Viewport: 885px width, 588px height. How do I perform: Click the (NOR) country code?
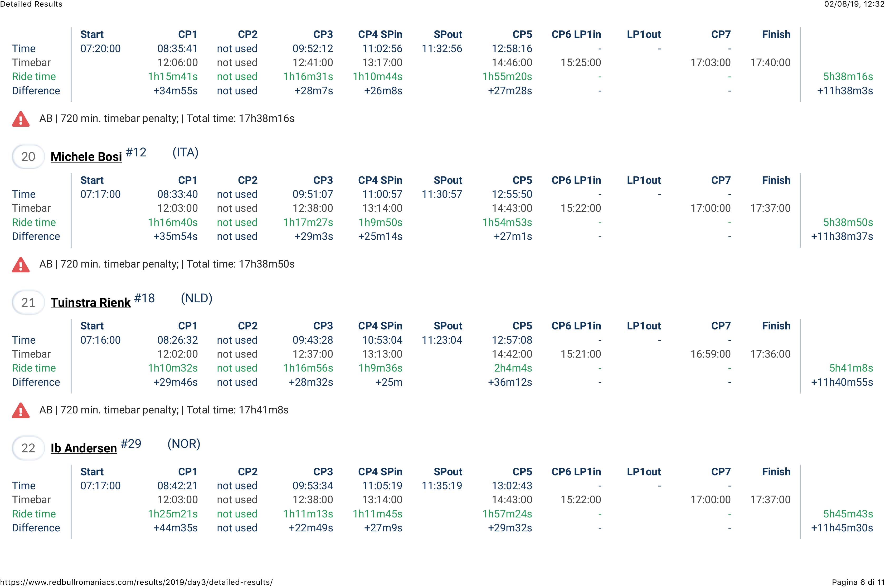183,444
